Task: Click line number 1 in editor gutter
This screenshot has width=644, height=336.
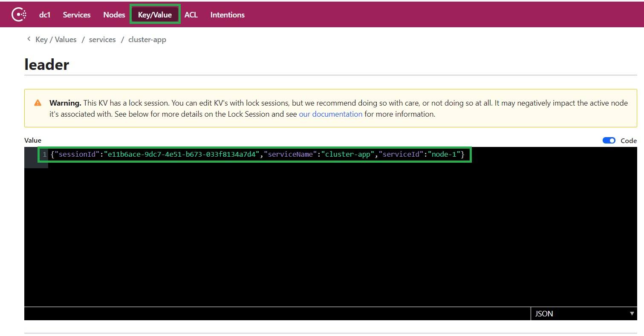Action: pos(44,154)
